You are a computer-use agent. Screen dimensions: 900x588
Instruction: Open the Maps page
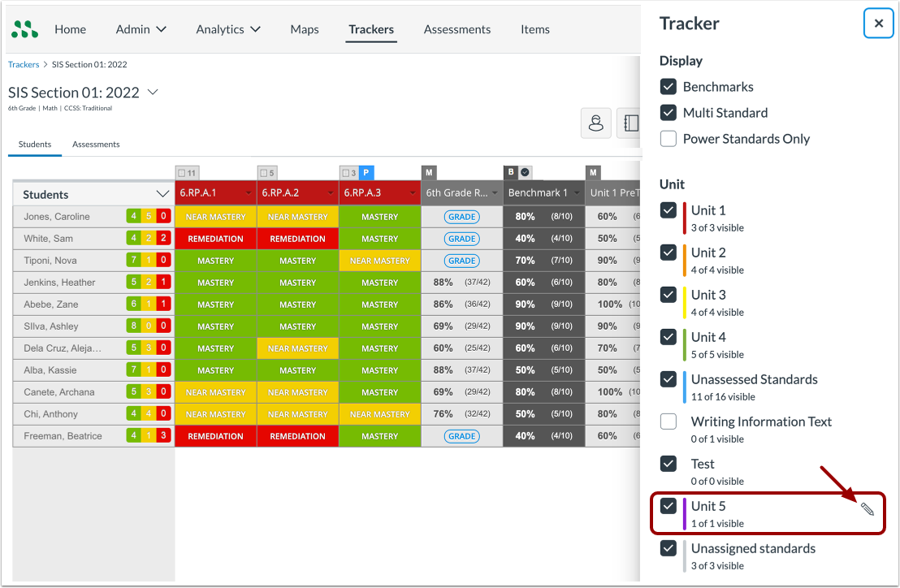[305, 29]
